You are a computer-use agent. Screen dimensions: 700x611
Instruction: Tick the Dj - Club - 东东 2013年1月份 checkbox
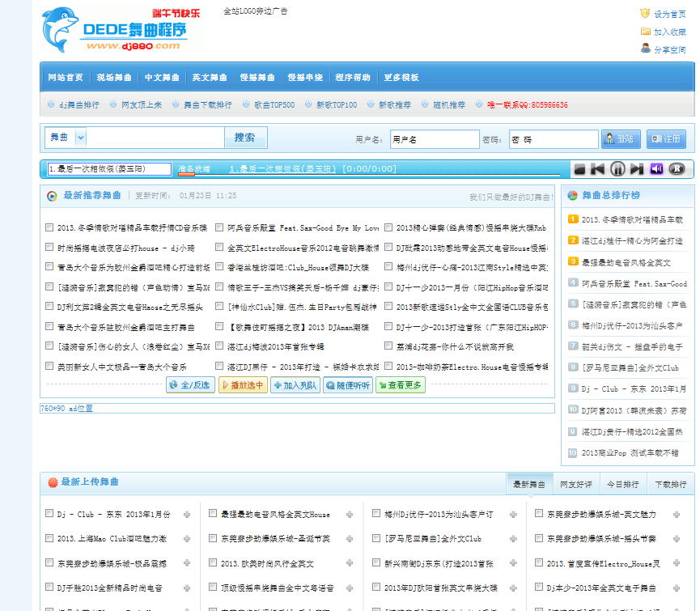[x=48, y=513]
